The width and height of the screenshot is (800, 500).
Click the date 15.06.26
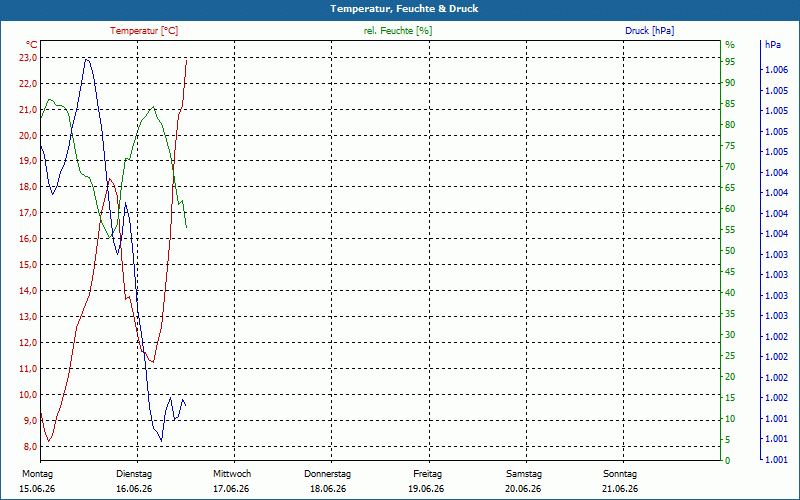click(37, 489)
